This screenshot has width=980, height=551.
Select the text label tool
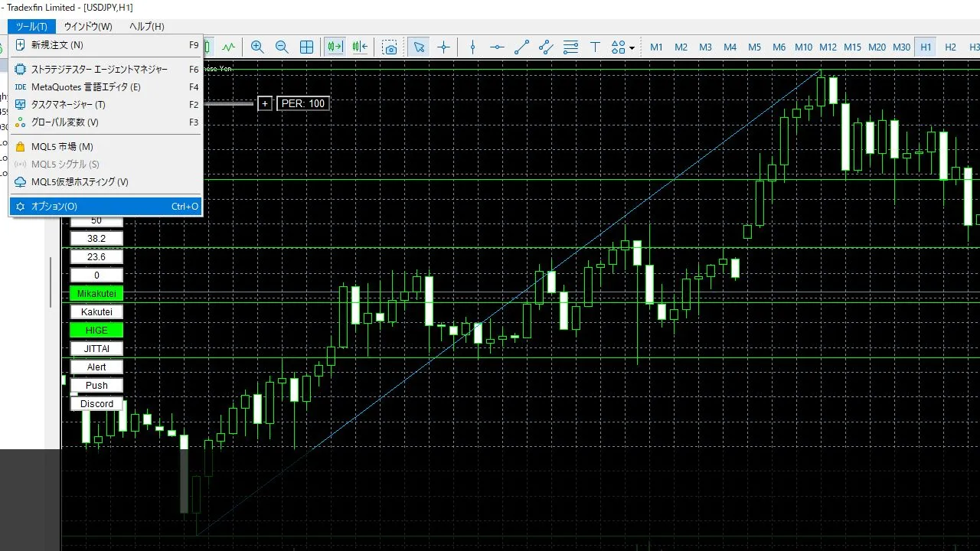point(595,47)
